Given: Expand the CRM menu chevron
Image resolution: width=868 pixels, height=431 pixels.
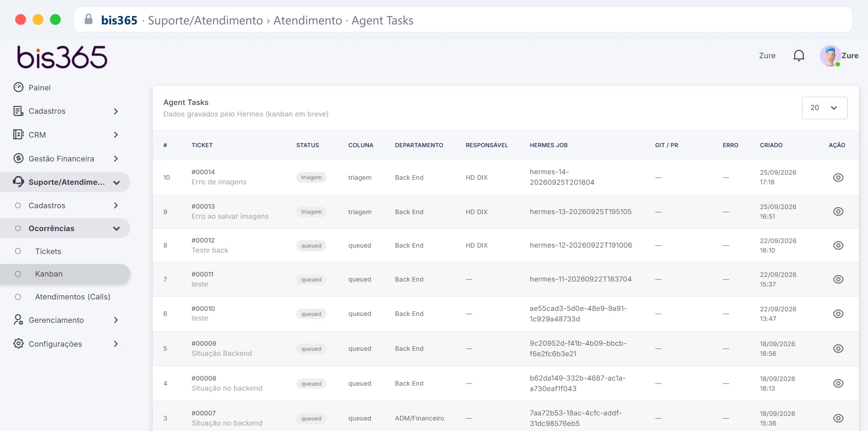Looking at the screenshot, I should pos(116,135).
